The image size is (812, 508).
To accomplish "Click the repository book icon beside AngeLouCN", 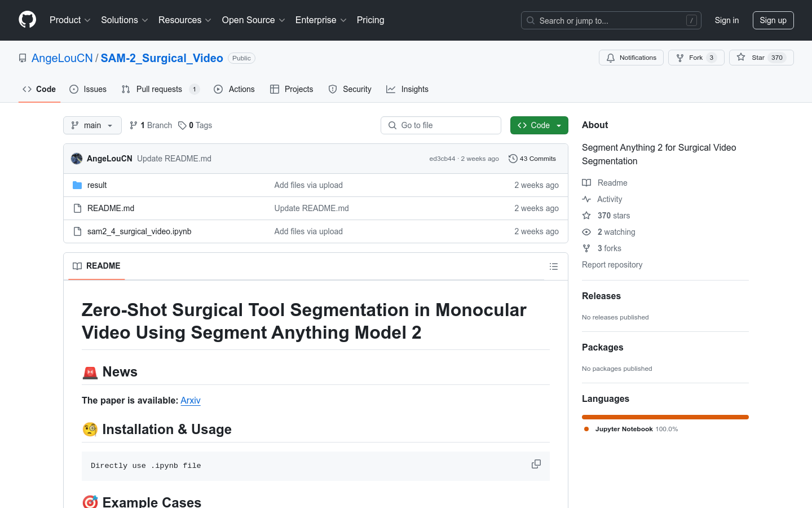I will click(x=23, y=58).
